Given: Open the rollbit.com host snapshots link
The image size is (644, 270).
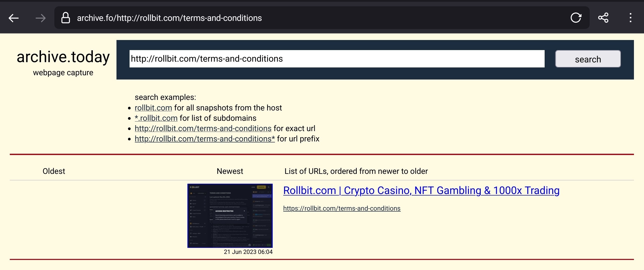Looking at the screenshot, I should (x=153, y=108).
